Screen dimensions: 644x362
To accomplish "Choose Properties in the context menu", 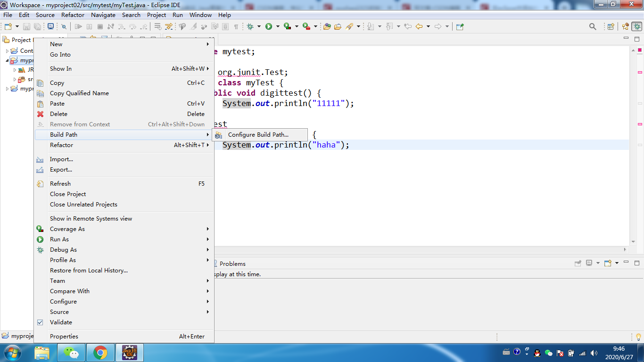I will pyautogui.click(x=124, y=337).
